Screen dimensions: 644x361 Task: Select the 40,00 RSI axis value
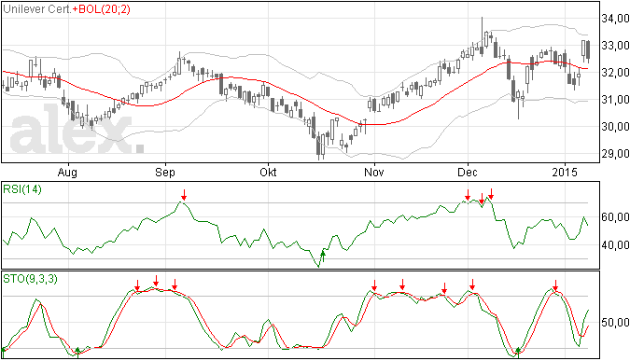[x=615, y=245]
